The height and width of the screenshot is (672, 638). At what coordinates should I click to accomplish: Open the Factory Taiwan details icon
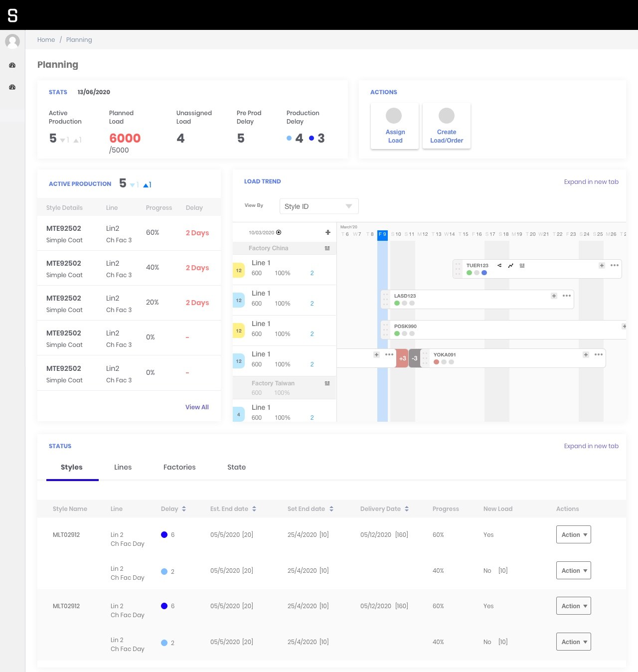[x=327, y=383]
